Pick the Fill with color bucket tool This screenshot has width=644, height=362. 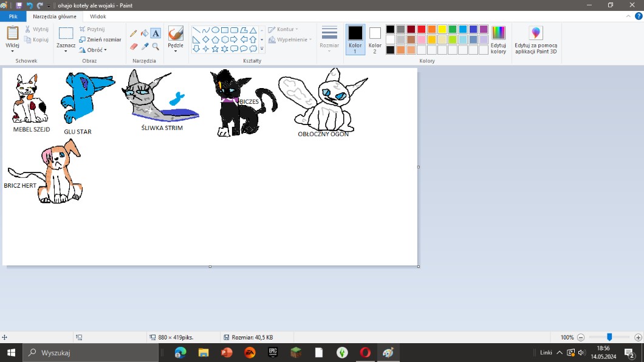point(145,33)
